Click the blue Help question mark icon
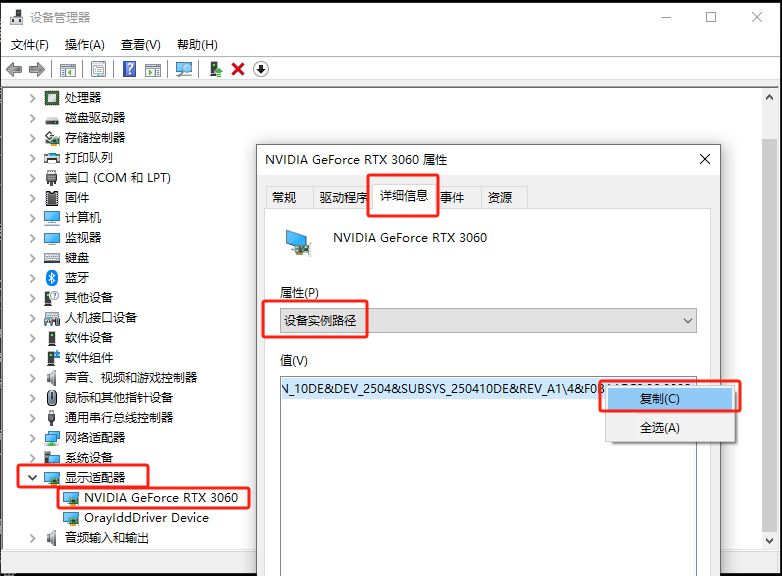 pyautogui.click(x=129, y=69)
